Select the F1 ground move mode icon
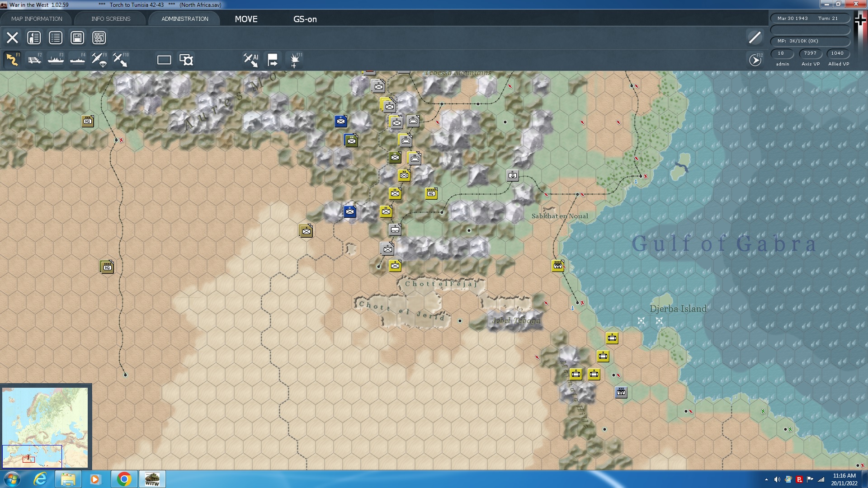Image resolution: width=868 pixels, height=488 pixels. click(x=12, y=60)
